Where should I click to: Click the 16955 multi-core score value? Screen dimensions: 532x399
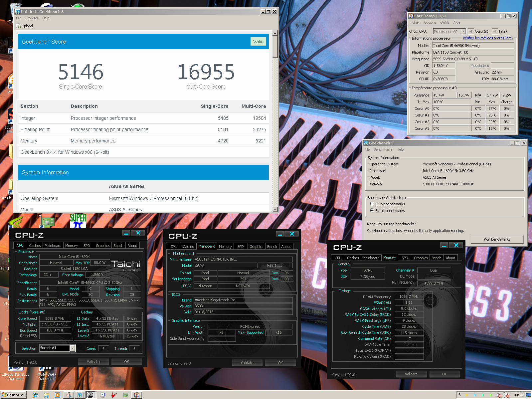coord(206,72)
